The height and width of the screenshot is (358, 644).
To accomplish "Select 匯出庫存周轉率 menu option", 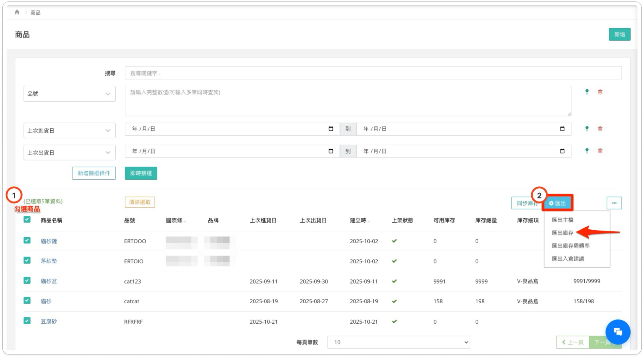I will [x=571, y=246].
